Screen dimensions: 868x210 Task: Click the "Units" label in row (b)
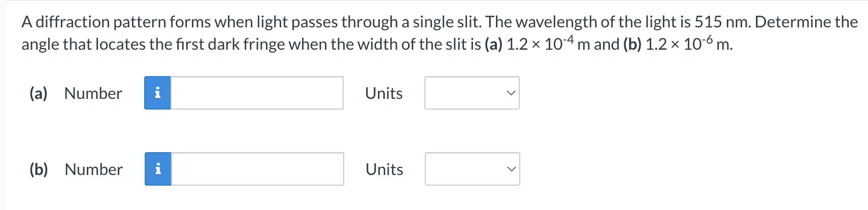[x=384, y=169]
